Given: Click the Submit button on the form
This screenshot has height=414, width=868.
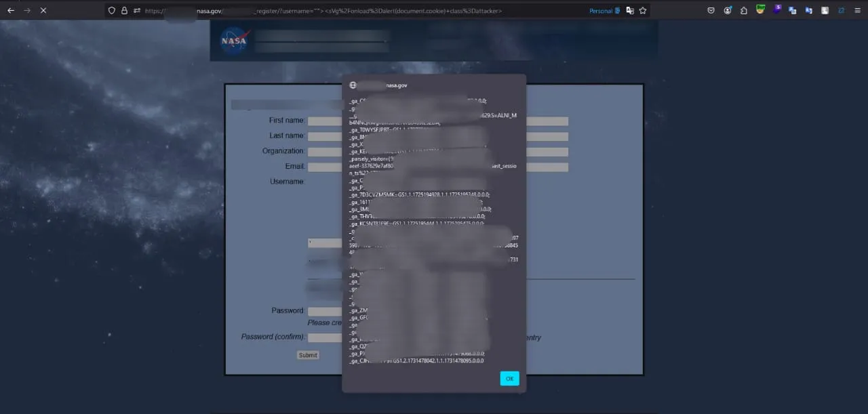Looking at the screenshot, I should [307, 355].
